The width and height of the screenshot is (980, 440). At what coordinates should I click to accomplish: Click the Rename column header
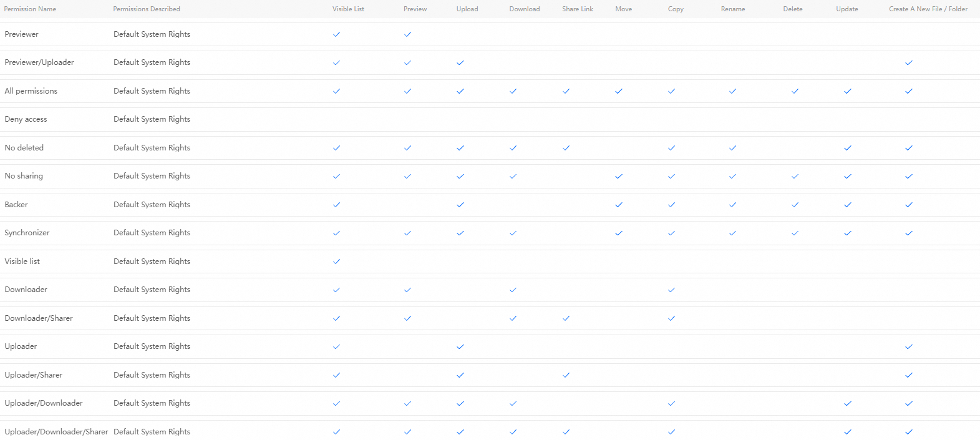point(733,9)
